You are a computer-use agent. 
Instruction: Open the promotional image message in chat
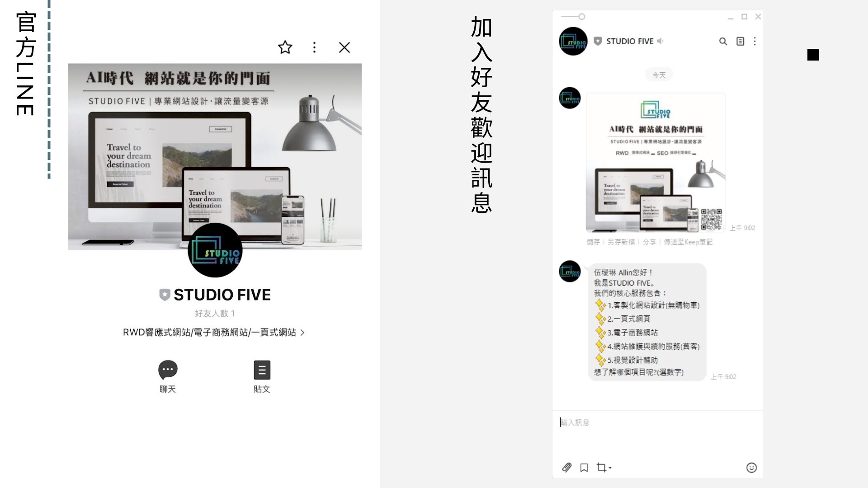click(656, 163)
